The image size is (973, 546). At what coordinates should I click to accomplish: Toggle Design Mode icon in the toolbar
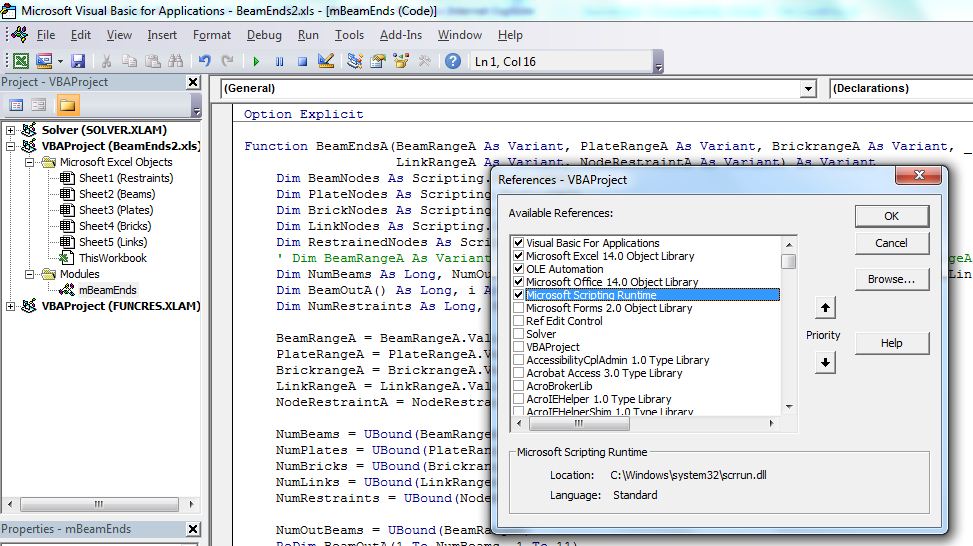click(x=326, y=61)
